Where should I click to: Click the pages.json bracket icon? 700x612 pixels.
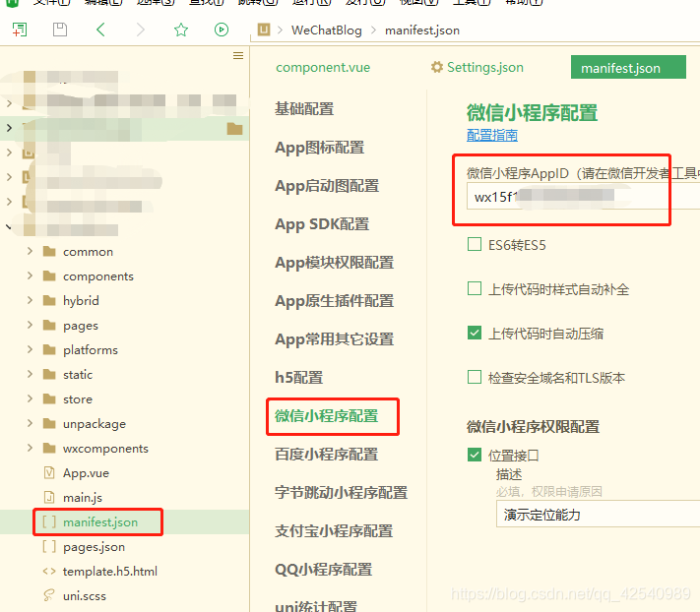pyautogui.click(x=49, y=546)
